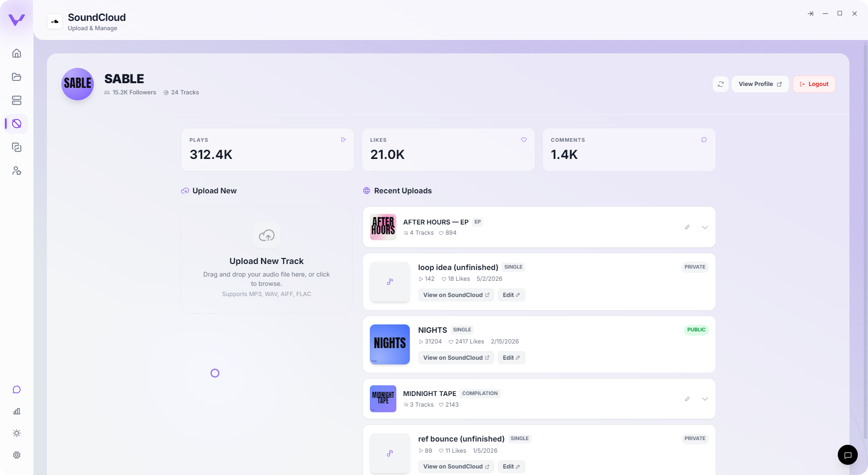This screenshot has height=475, width=868.
Task: Click the AFTER HOURS — EP title
Action: (x=436, y=222)
